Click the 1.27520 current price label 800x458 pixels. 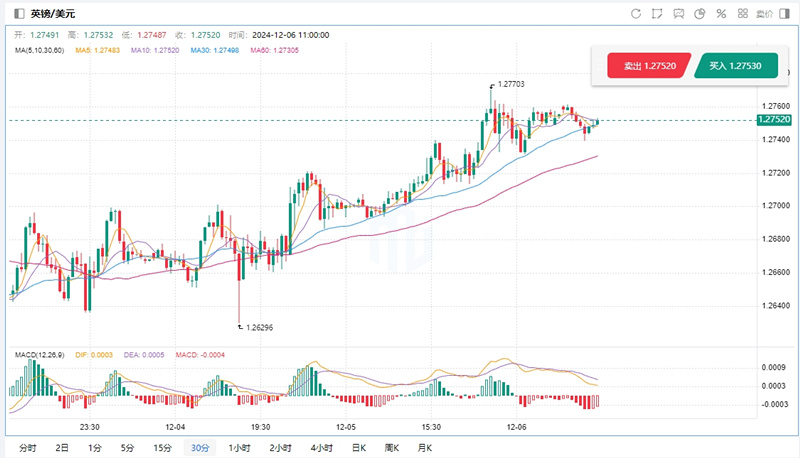[775, 119]
